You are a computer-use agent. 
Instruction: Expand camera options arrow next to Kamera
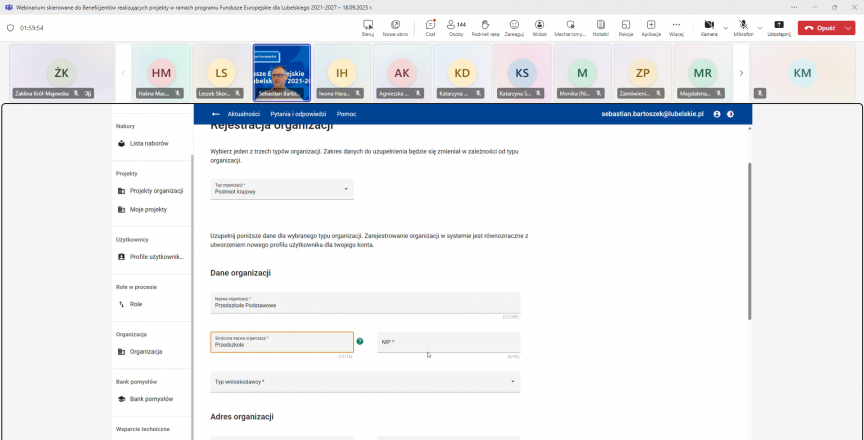coord(725,28)
